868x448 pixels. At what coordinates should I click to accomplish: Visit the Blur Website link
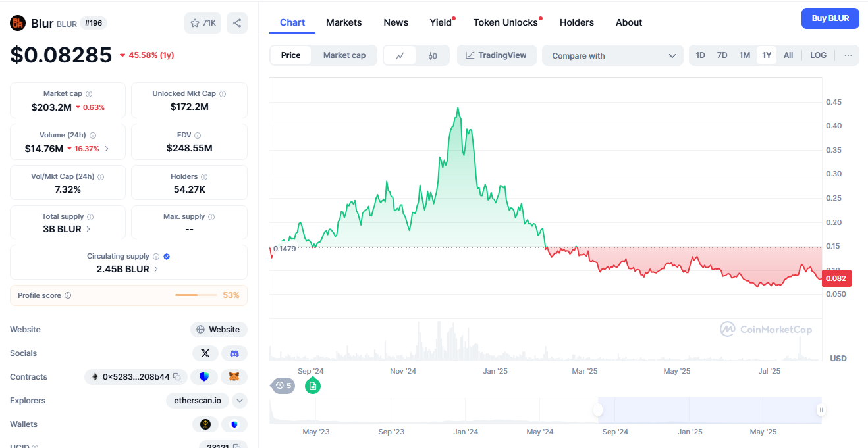(219, 330)
